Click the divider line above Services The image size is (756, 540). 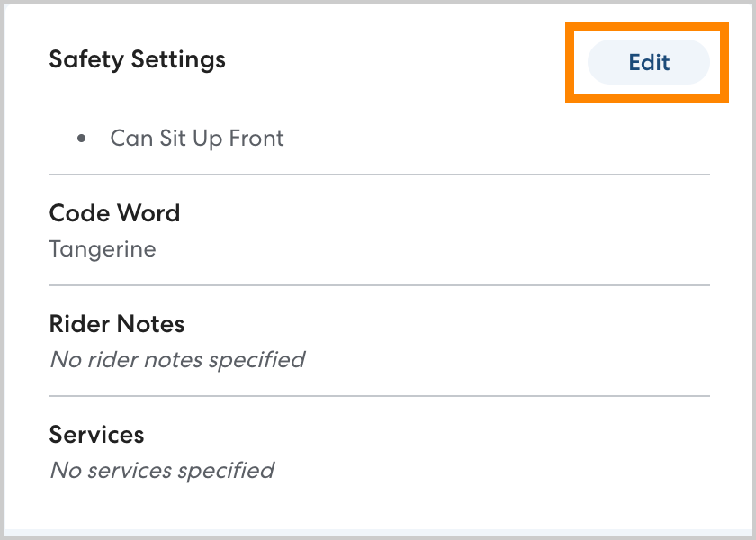pyautogui.click(x=379, y=396)
